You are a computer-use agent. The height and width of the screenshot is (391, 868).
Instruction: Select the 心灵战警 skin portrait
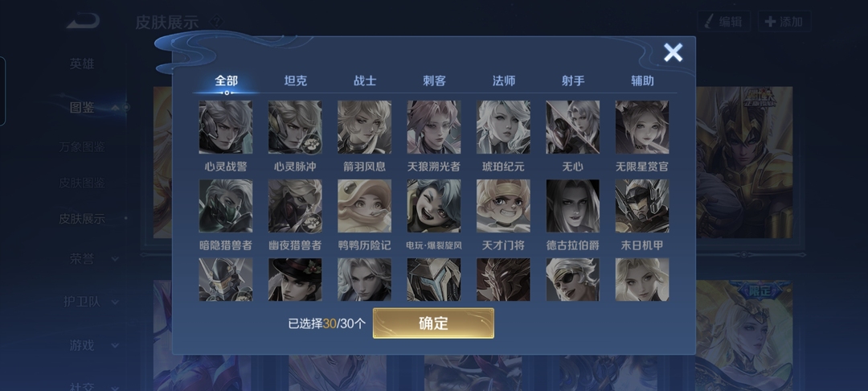pos(226,127)
